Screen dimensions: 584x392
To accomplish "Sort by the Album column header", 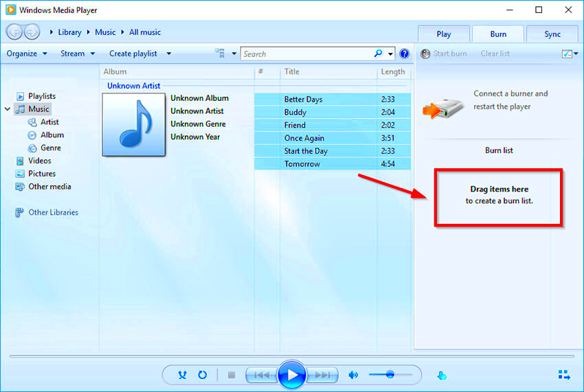I will coord(177,71).
